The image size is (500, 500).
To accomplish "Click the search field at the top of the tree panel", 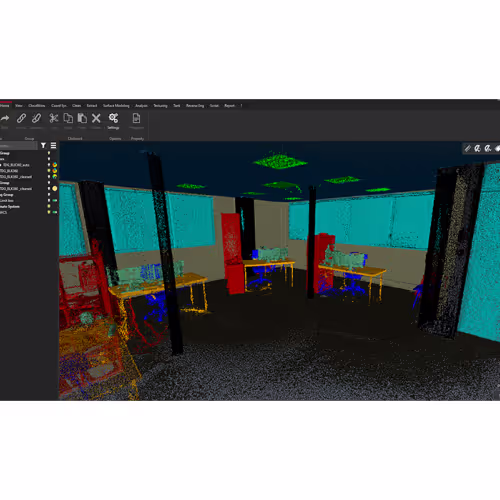I will (x=18, y=146).
